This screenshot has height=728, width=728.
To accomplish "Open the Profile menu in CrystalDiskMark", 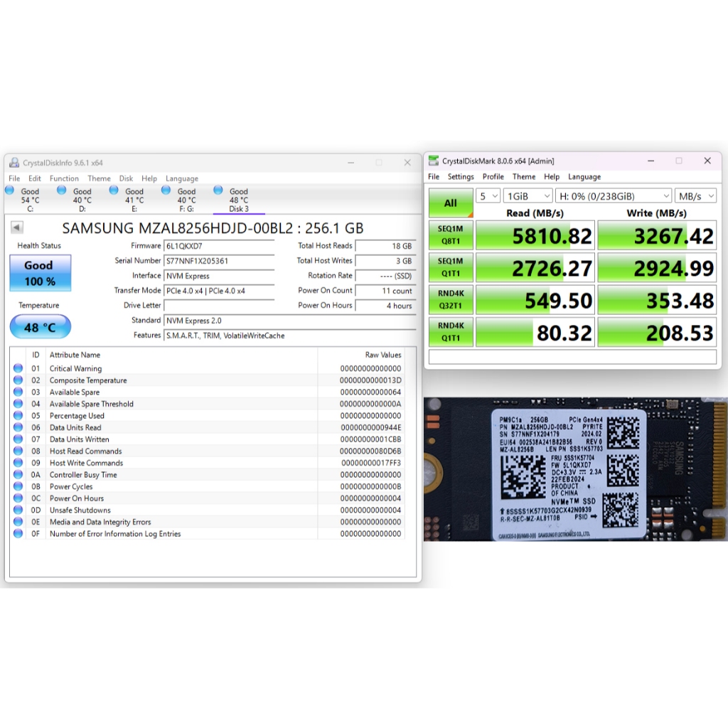I will coord(493,176).
